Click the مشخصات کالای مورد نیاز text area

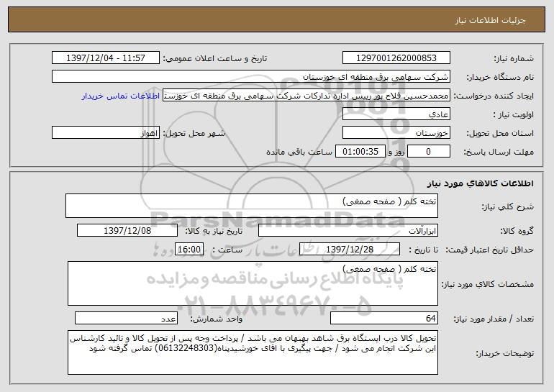pos(253,283)
